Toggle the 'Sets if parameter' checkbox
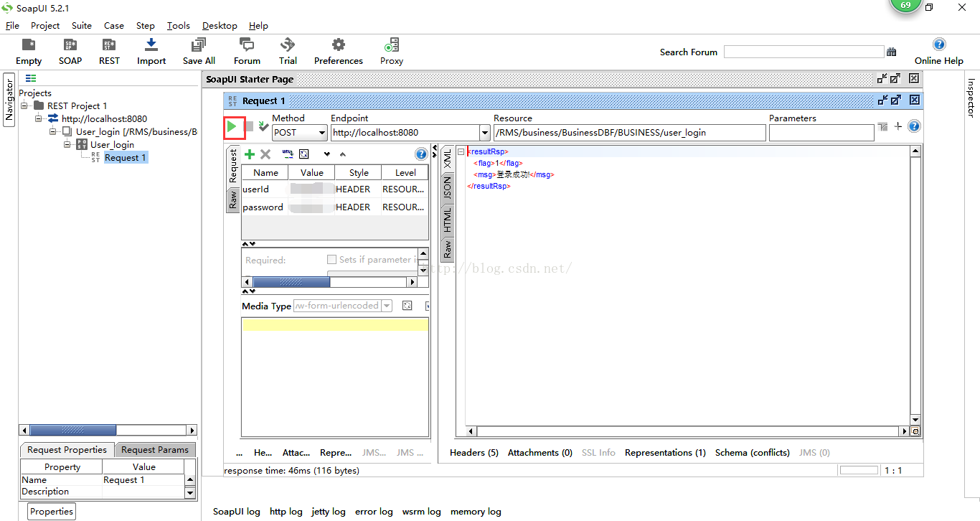This screenshot has height=521, width=980. 331,260
